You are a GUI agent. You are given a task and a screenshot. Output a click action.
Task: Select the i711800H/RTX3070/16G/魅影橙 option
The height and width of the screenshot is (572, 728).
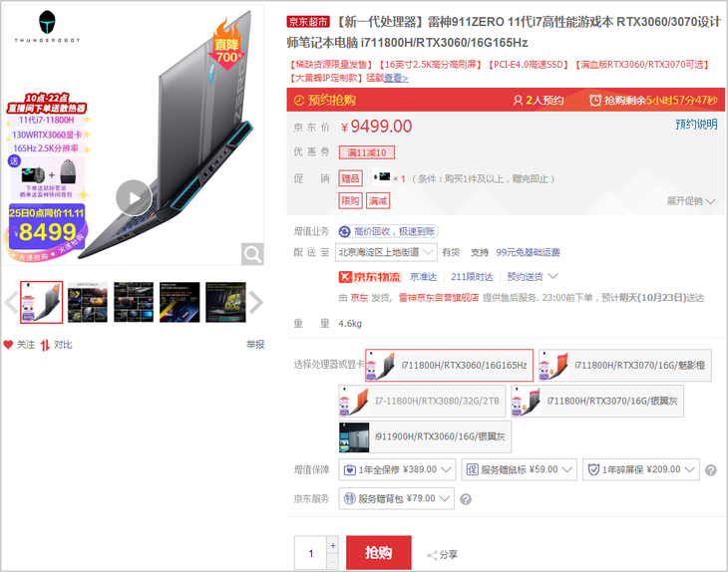pos(625,366)
